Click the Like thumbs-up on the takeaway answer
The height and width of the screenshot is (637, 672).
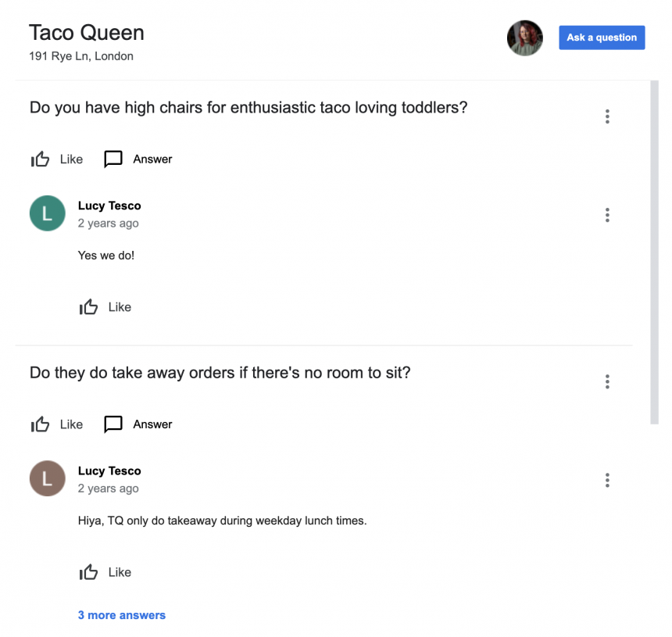click(89, 571)
